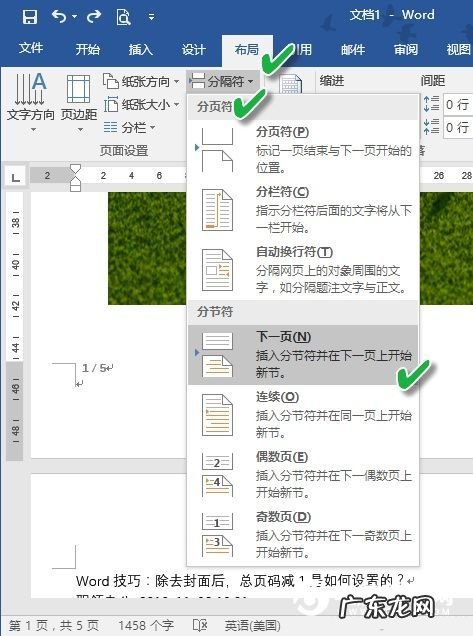Switch to the 插入 tab

[140, 49]
